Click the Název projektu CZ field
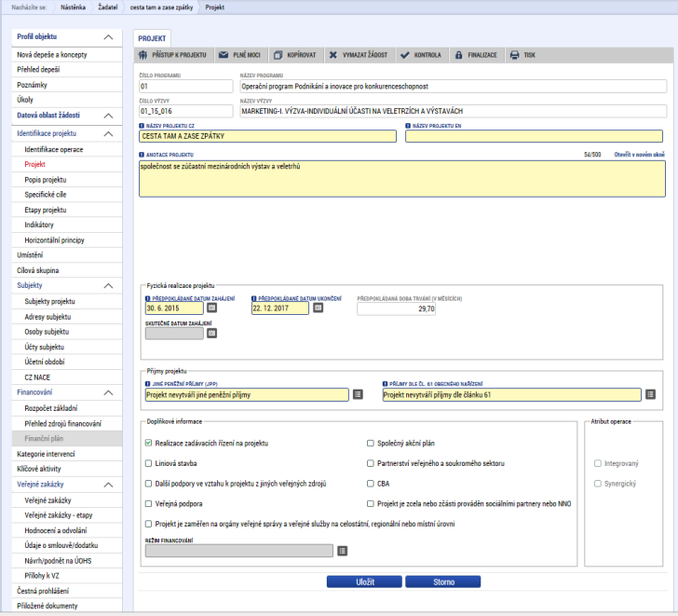The image size is (678, 616). pos(267,136)
